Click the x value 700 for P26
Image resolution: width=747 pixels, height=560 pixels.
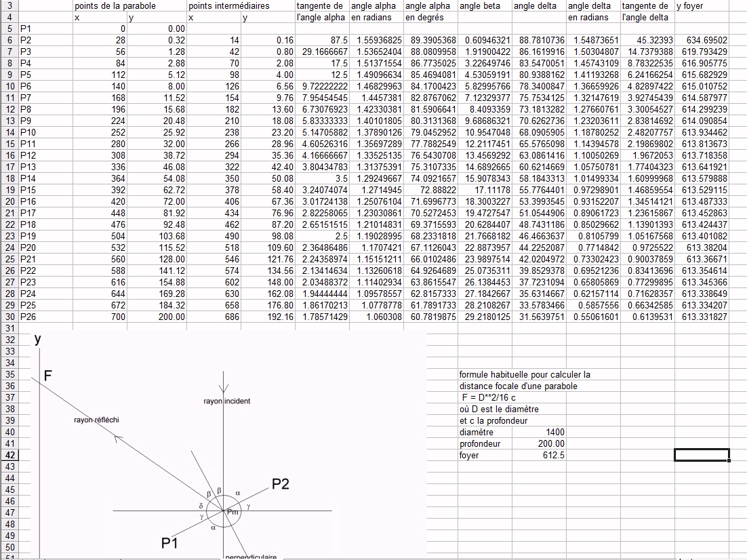point(100,317)
